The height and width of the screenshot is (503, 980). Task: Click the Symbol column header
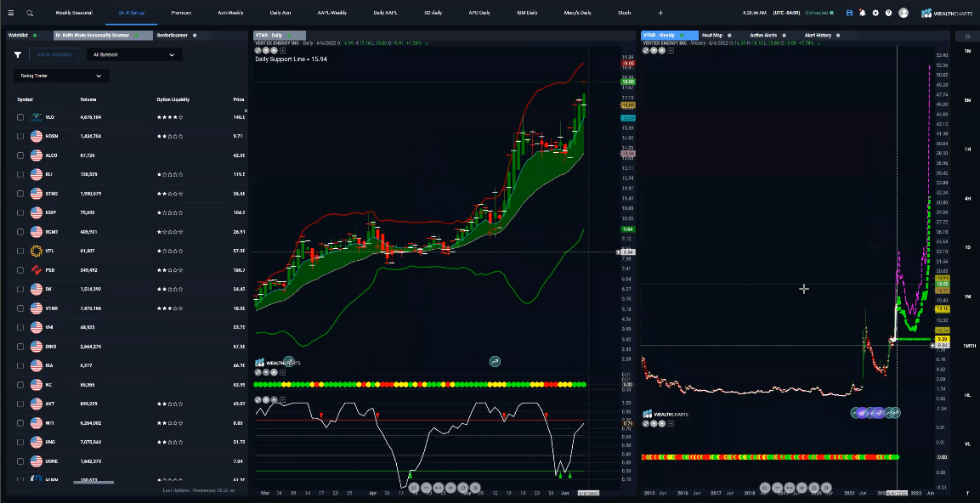coord(25,99)
